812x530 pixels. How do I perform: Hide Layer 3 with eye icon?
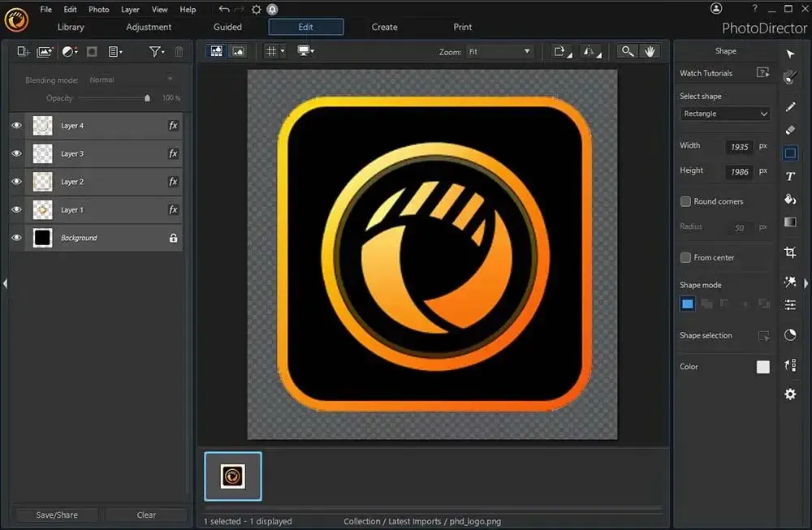tap(16, 153)
